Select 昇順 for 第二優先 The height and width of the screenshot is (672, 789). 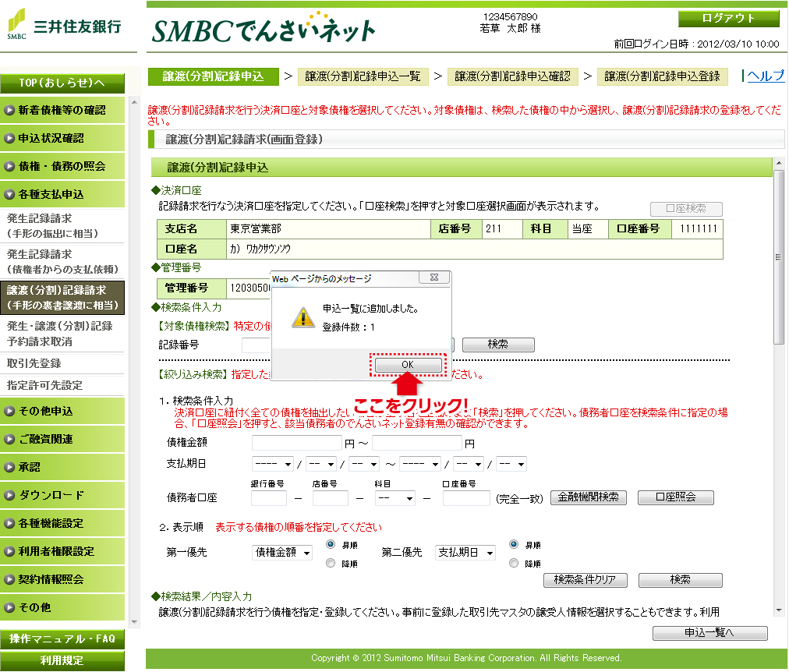pyautogui.click(x=514, y=544)
